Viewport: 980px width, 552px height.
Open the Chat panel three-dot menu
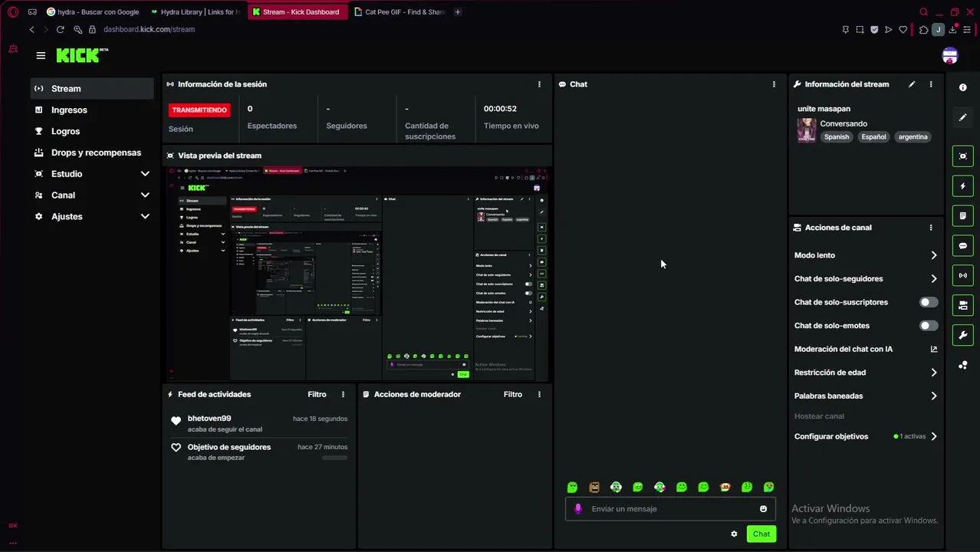(x=774, y=84)
